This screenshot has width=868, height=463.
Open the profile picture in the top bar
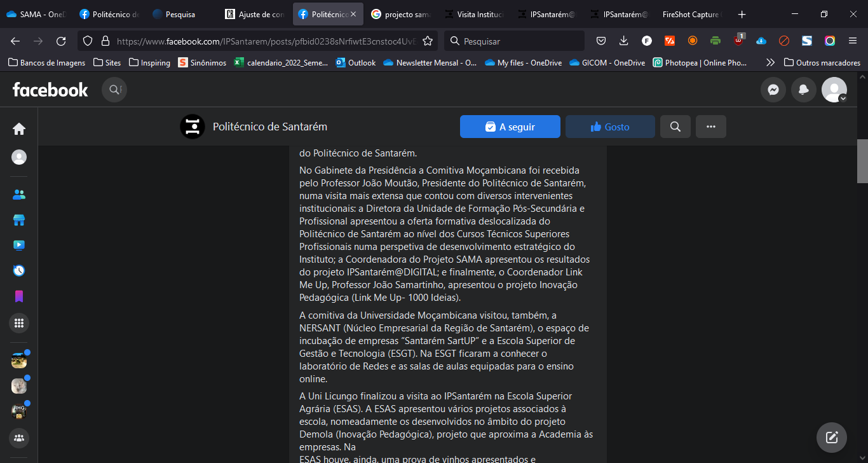click(834, 90)
